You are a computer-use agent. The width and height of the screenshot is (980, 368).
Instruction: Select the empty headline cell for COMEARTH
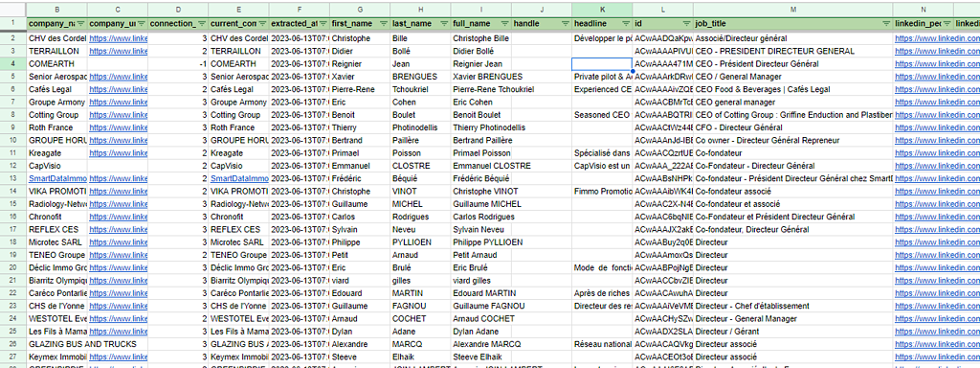[x=602, y=64]
